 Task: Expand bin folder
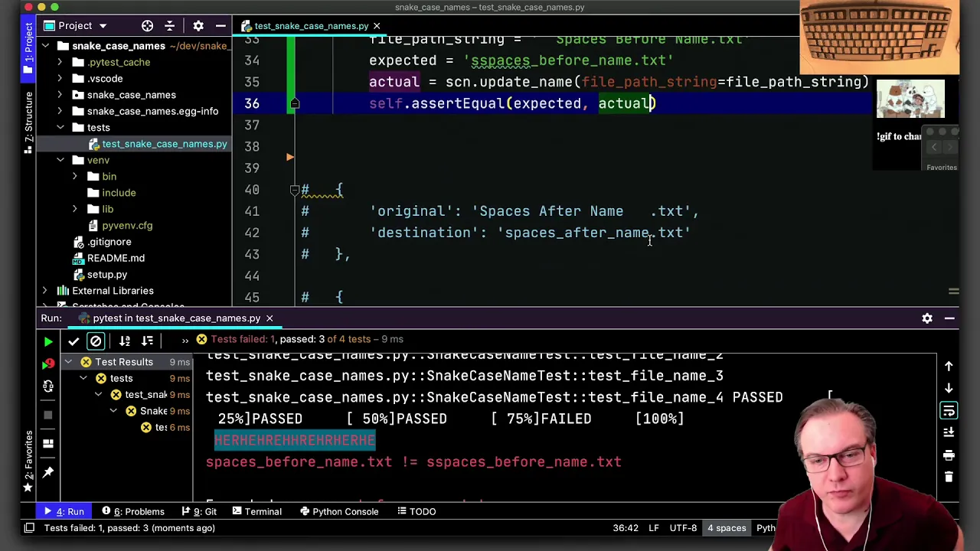point(74,177)
